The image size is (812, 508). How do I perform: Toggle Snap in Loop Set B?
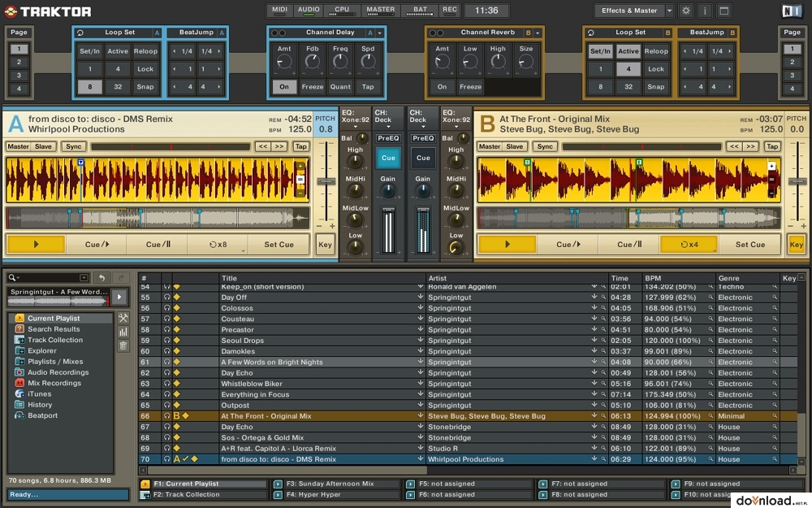655,87
